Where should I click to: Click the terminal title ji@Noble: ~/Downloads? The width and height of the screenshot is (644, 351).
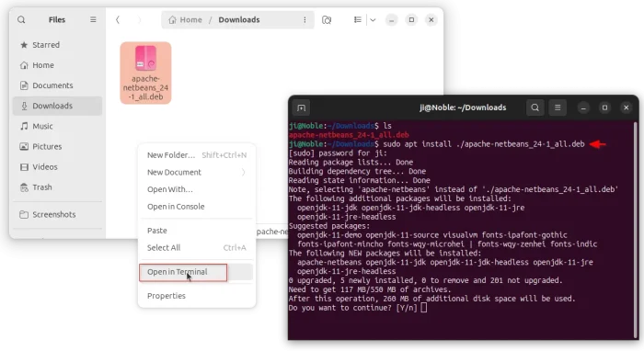pos(463,108)
